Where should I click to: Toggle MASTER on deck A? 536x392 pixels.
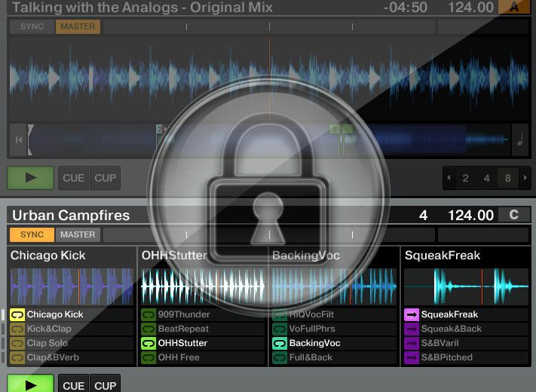pos(78,26)
